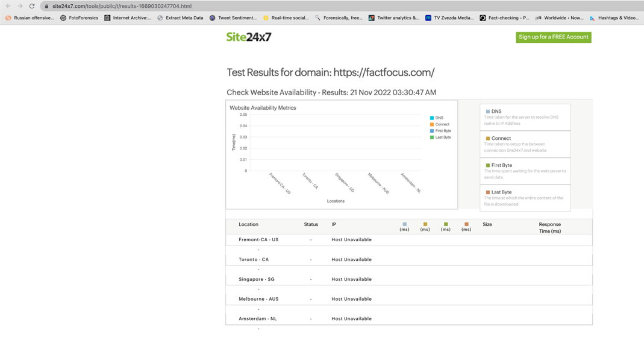The height and width of the screenshot is (340, 644).
Task: Select the Singapore - SG row
Action: (x=408, y=279)
